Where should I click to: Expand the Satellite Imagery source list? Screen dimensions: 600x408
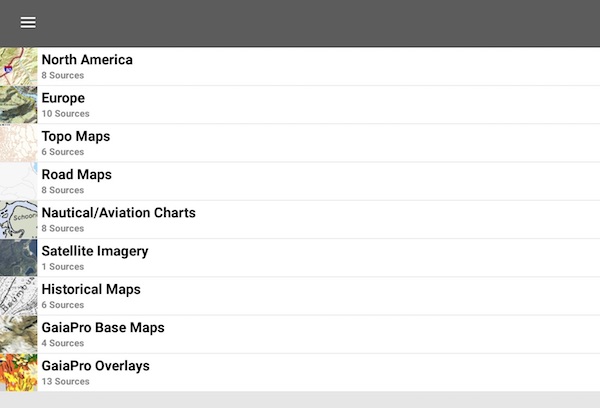[95, 251]
